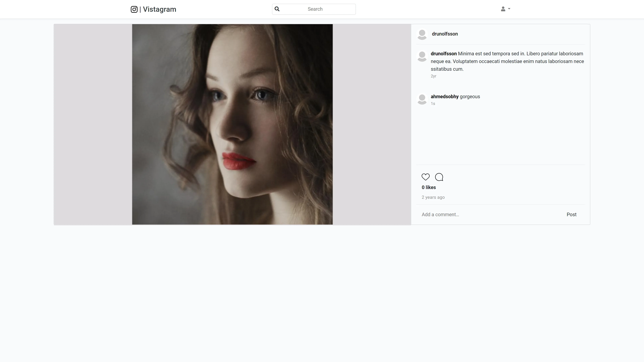Click the magnifying glass search icon
644x362 pixels.
[x=277, y=9]
